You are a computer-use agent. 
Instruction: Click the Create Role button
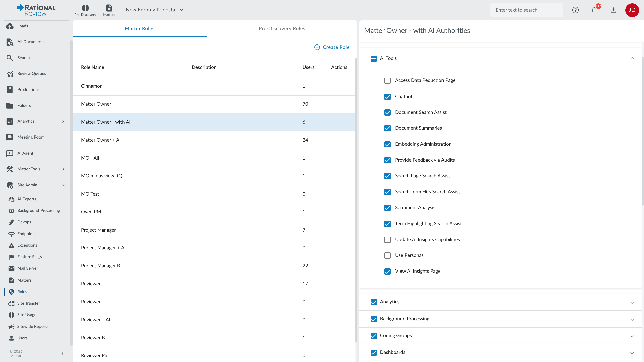pos(332,47)
